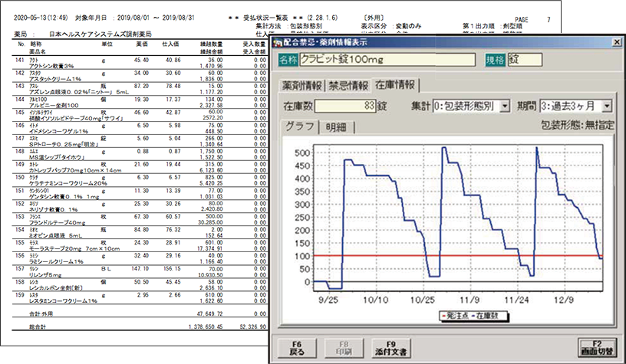The width and height of the screenshot is (626, 364).
Task: Click the 集計 combo box 0:包装形態別
Action: tap(471, 107)
